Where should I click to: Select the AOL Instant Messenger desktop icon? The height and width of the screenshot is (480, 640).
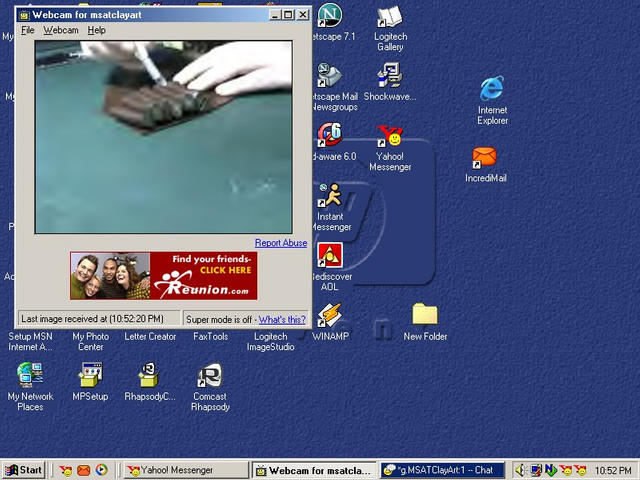coord(330,195)
